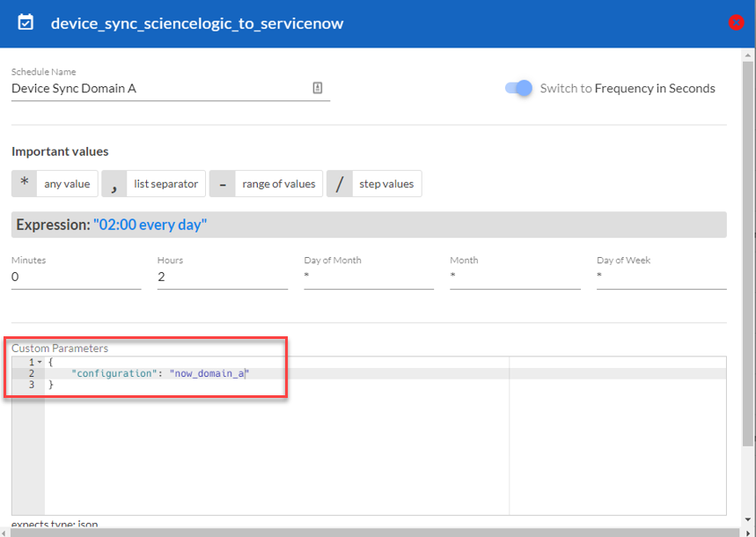Viewport: 756px width, 537px height.
Task: Click the Day of Week field
Action: (x=661, y=277)
